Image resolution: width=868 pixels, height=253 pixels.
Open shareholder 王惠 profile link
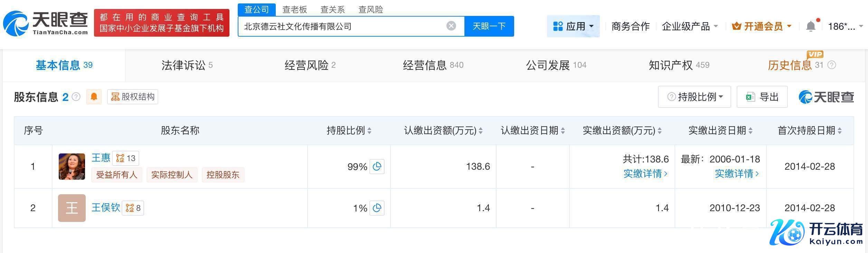pyautogui.click(x=101, y=158)
